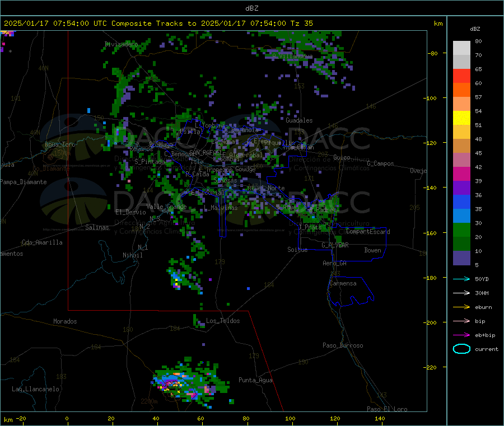The image size is (504, 426).
Task: Click the 'Morados' label
Action: pos(65,321)
